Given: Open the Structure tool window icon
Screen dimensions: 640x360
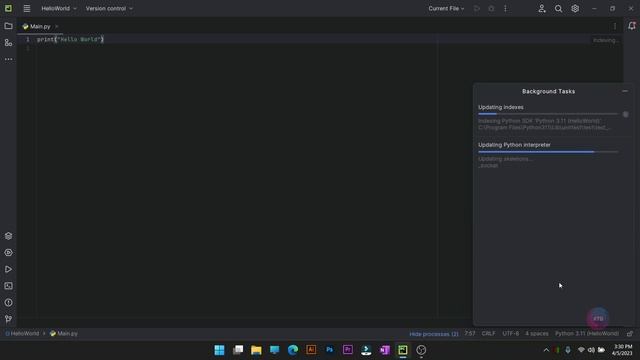Looking at the screenshot, I should pyautogui.click(x=8, y=43).
